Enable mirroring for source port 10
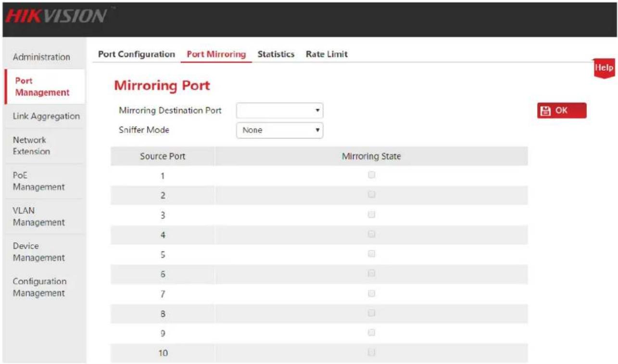The height and width of the screenshot is (364, 618). [371, 352]
